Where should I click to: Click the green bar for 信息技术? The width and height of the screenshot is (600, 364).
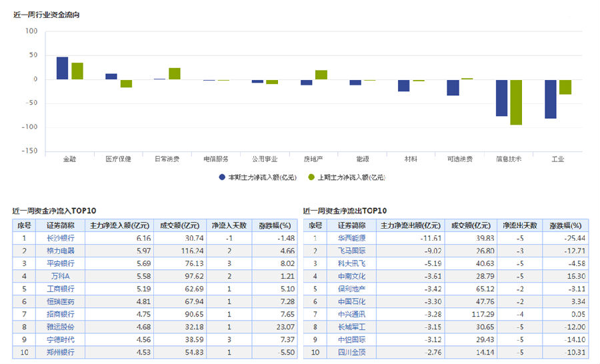pyautogui.click(x=516, y=102)
